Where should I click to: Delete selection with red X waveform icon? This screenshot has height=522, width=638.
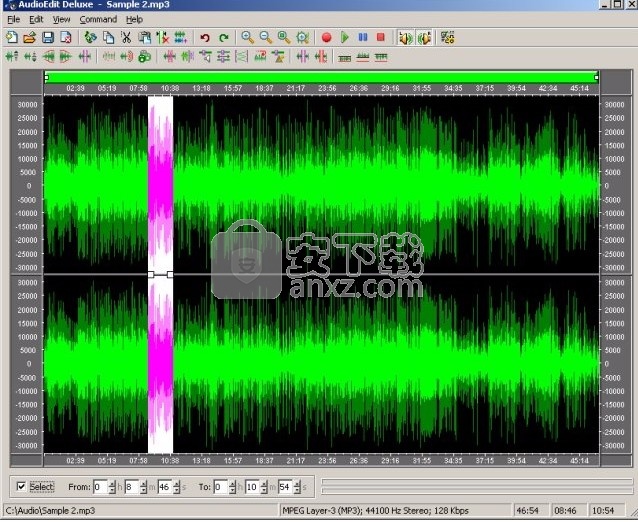[x=162, y=37]
